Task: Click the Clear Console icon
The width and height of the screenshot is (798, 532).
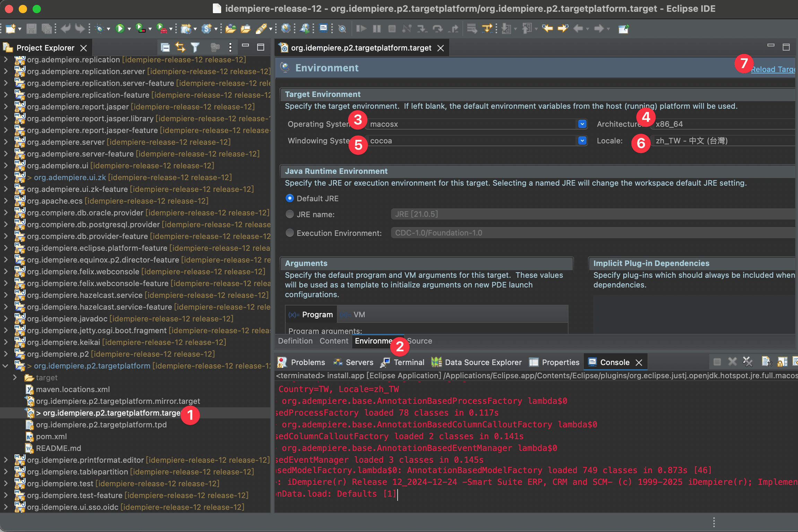Action: point(766,362)
